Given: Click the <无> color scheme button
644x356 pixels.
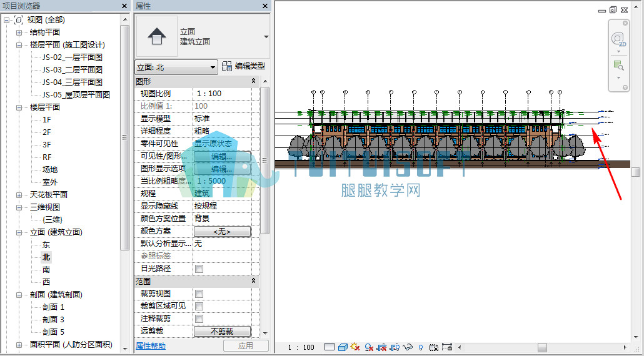Looking at the screenshot, I should point(222,232).
